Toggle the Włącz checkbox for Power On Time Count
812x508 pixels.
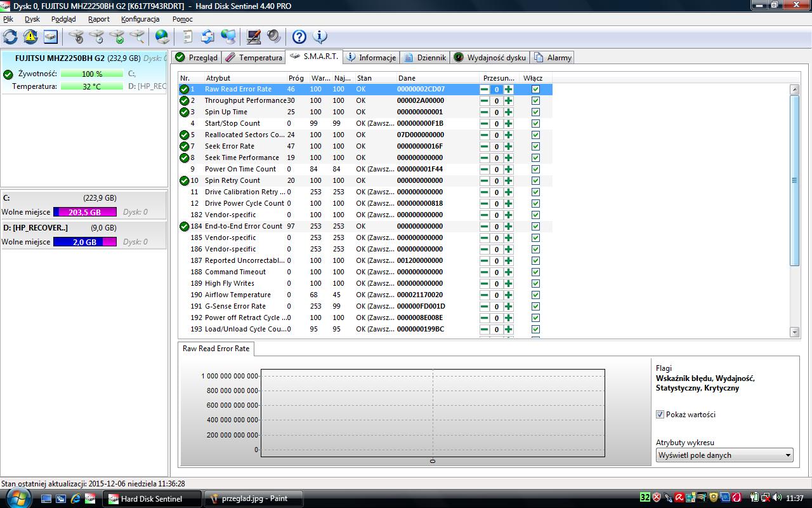pyautogui.click(x=535, y=170)
